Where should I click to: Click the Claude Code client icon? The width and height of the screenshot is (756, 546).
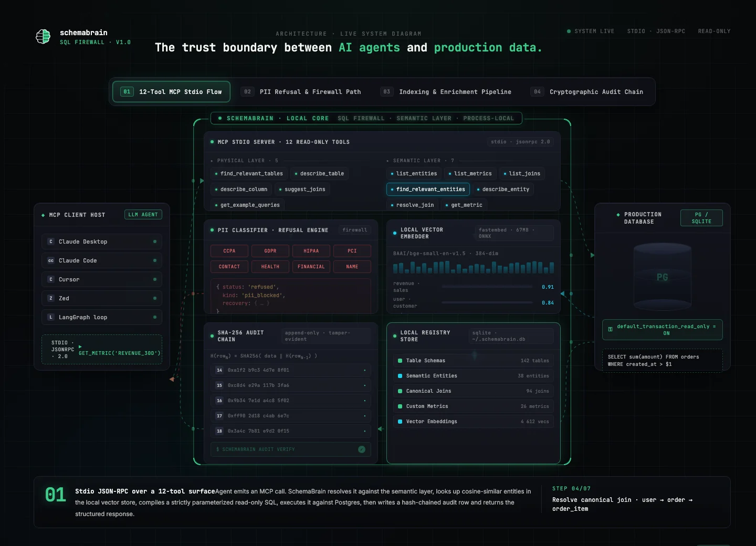tap(51, 260)
